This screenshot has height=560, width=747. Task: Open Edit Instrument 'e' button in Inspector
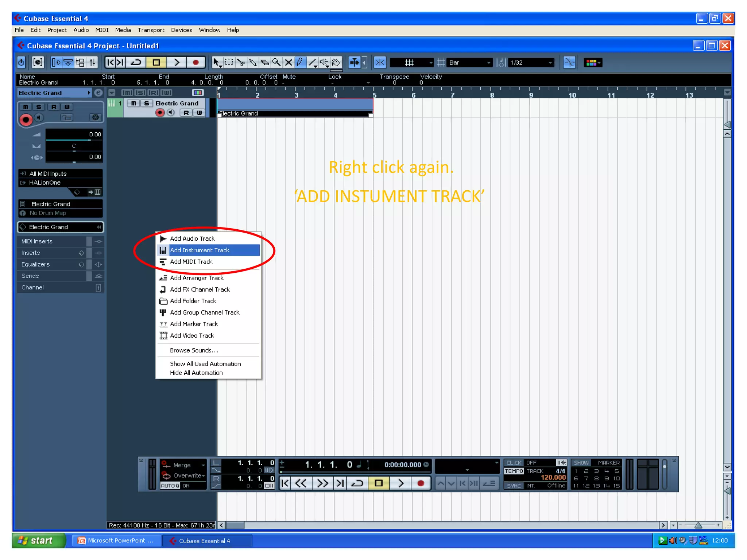[98, 93]
